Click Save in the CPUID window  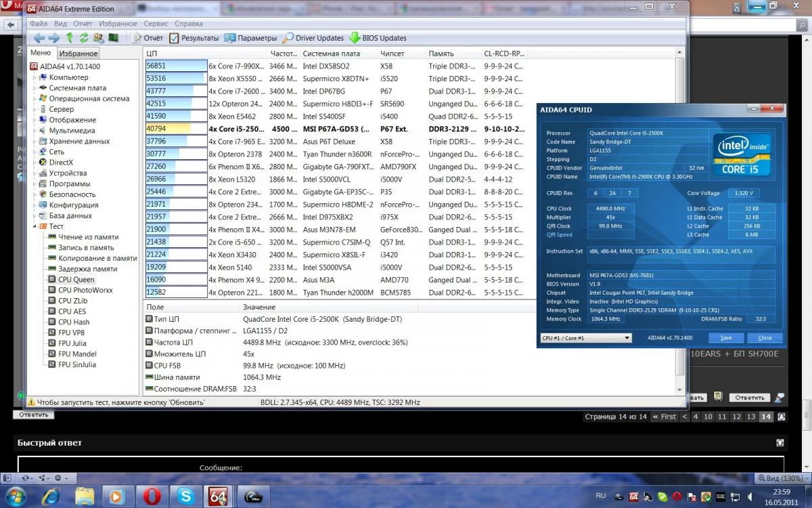pyautogui.click(x=725, y=338)
